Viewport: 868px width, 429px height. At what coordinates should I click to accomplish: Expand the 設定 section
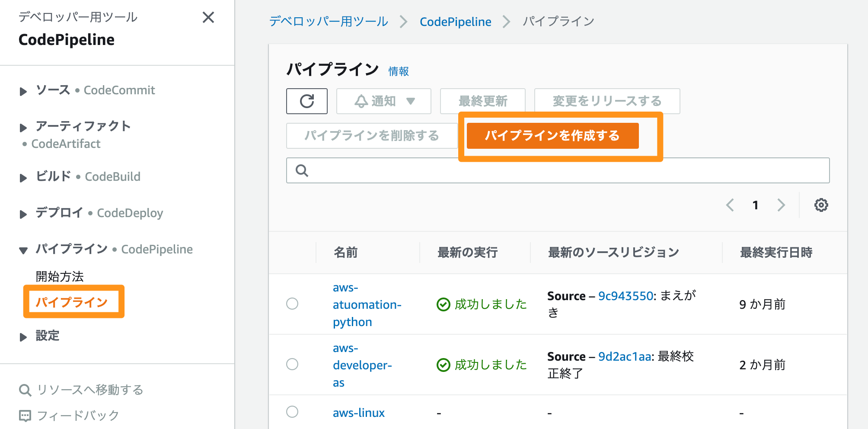pyautogui.click(x=23, y=337)
